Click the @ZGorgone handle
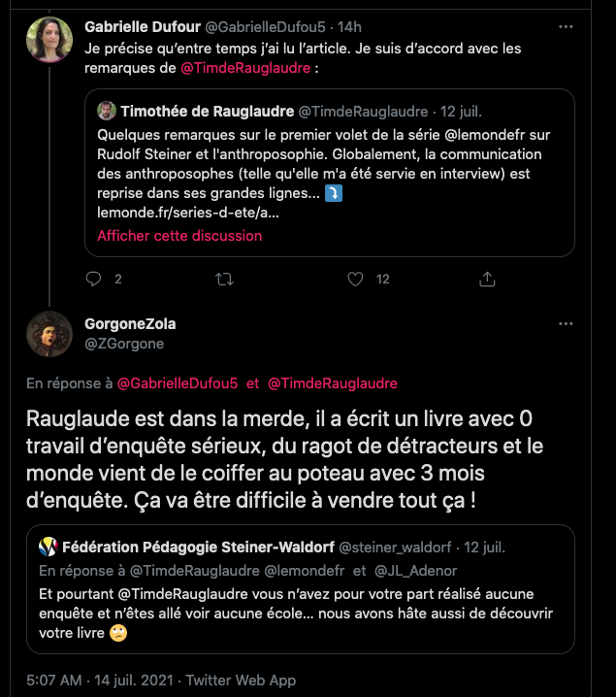The height and width of the screenshot is (697, 616). (124, 344)
